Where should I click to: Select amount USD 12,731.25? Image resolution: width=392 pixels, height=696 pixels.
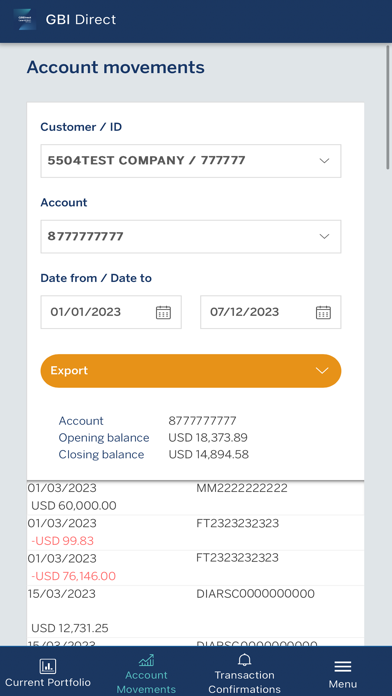pos(70,628)
